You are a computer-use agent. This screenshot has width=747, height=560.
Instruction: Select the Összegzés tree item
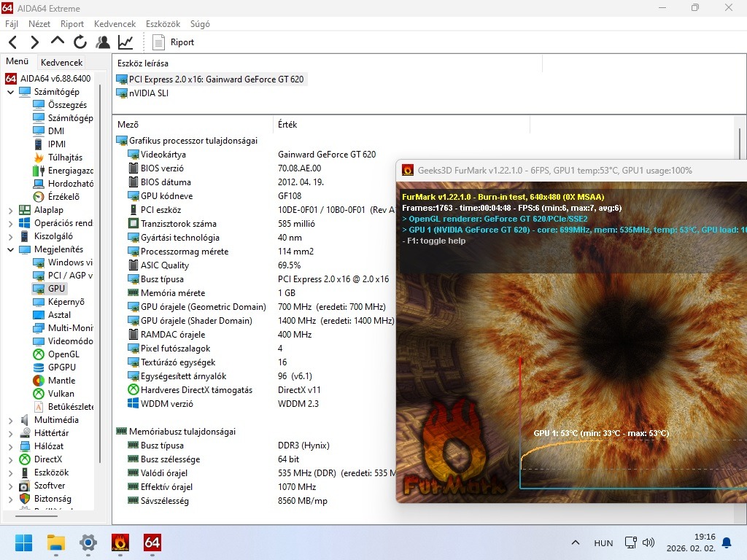[x=60, y=105]
